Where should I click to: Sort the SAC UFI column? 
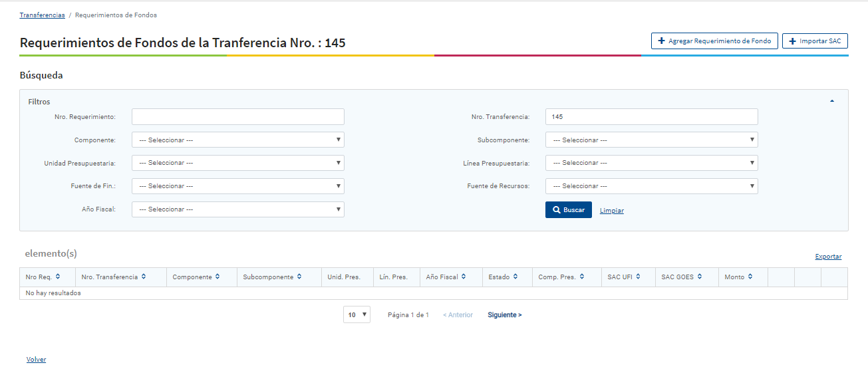pyautogui.click(x=639, y=277)
